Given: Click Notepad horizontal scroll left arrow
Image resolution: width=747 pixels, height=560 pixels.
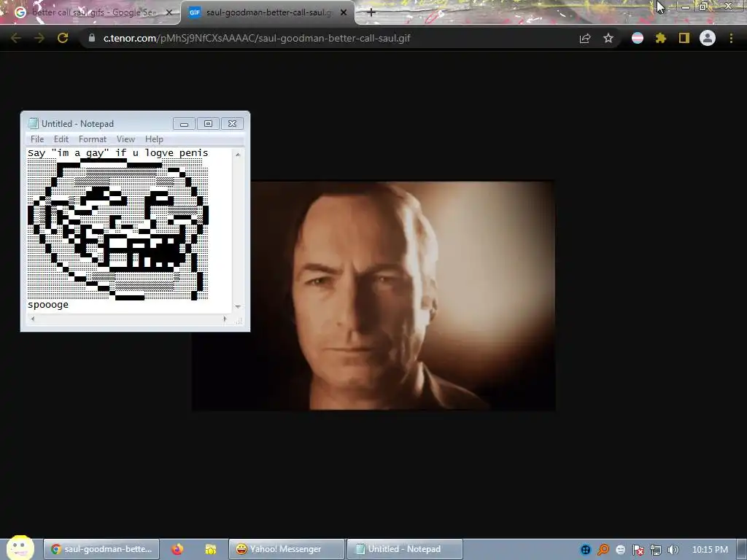Looking at the screenshot, I should pos(32,319).
